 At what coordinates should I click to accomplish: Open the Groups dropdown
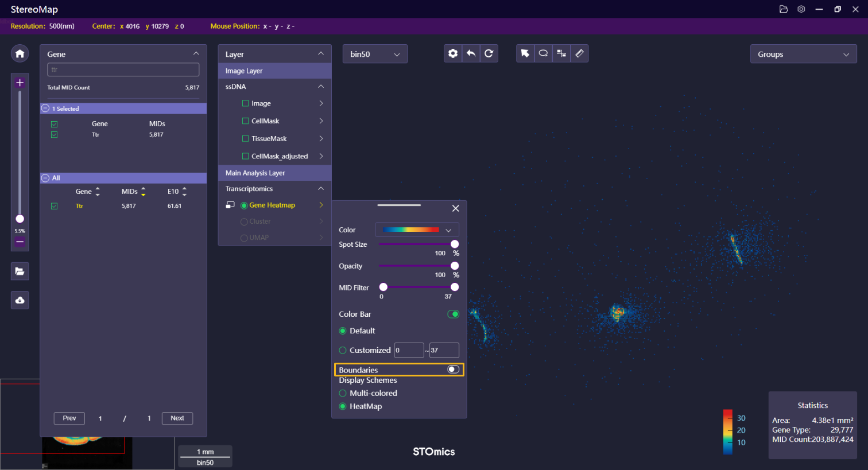tap(803, 54)
